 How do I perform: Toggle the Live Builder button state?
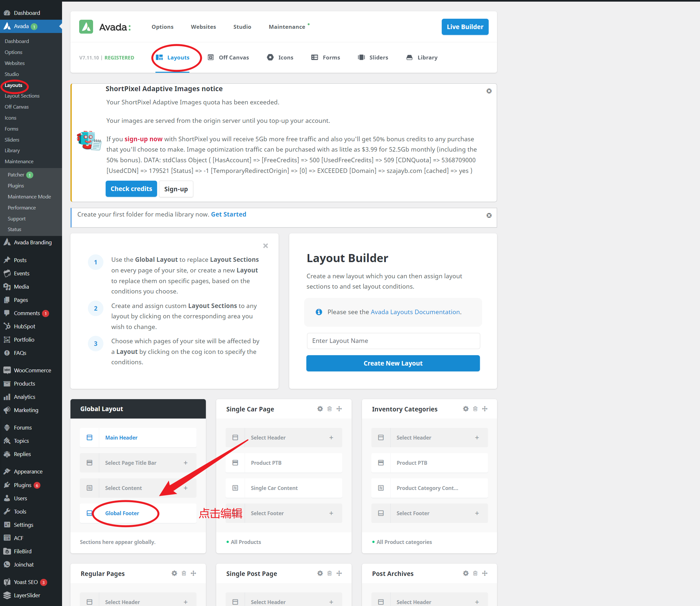(x=466, y=27)
